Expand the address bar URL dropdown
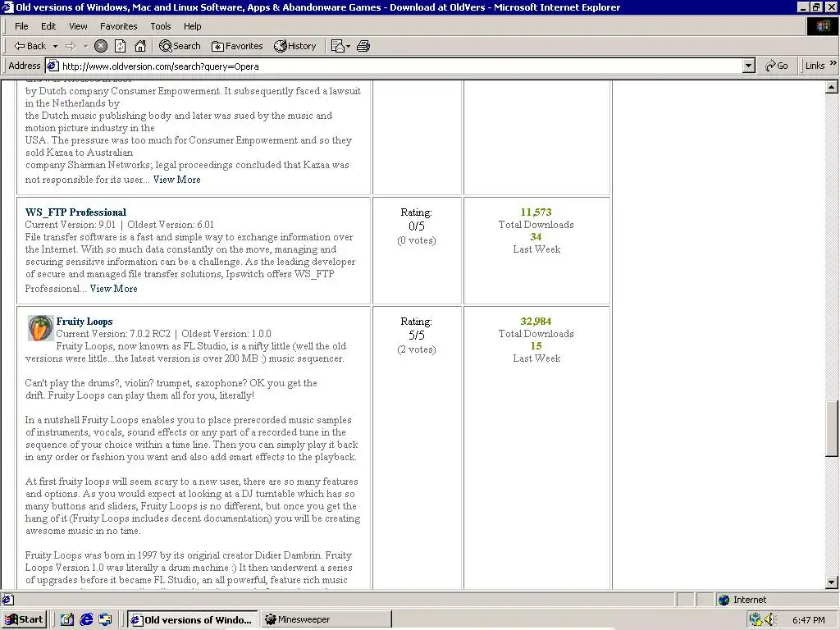Image resolution: width=840 pixels, height=630 pixels. click(x=749, y=66)
